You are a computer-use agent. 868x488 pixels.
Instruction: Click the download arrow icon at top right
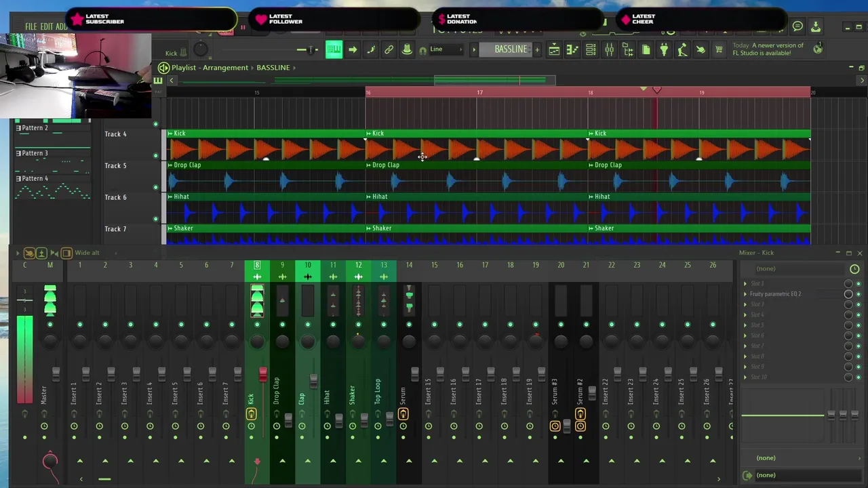(x=816, y=27)
